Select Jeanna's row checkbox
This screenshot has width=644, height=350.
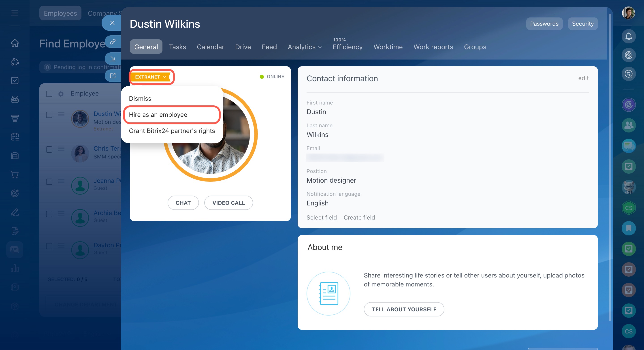(49, 182)
